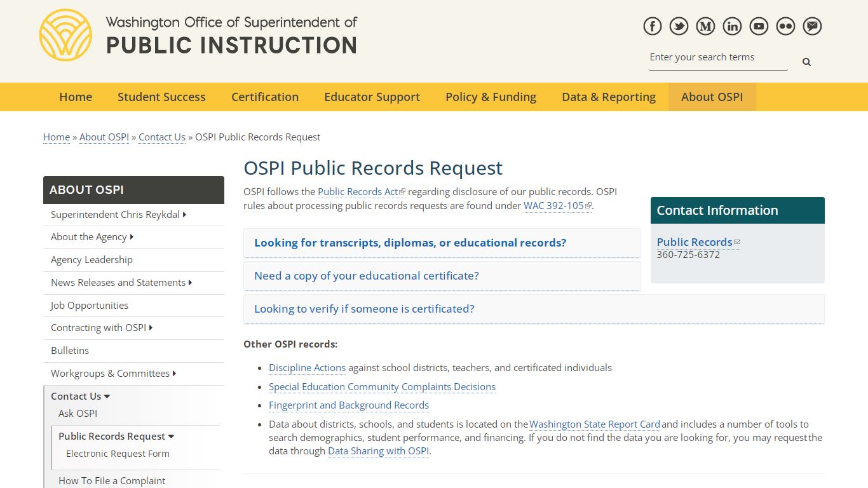This screenshot has width=868, height=488.
Task: Open the Flickr icon in header
Action: point(785,26)
